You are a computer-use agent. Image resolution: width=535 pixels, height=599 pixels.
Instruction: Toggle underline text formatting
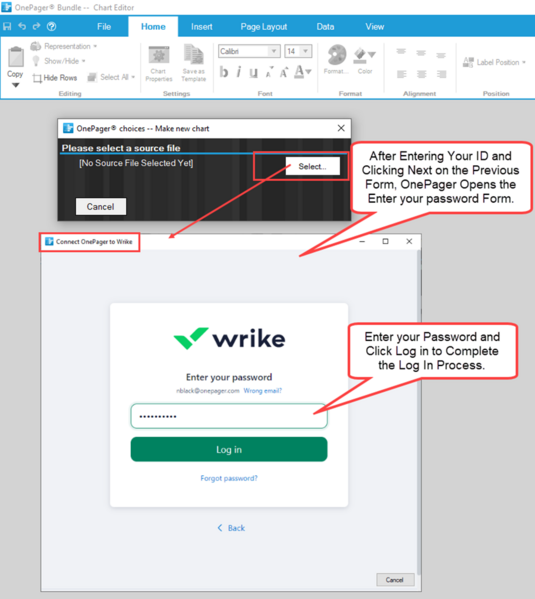tap(253, 72)
